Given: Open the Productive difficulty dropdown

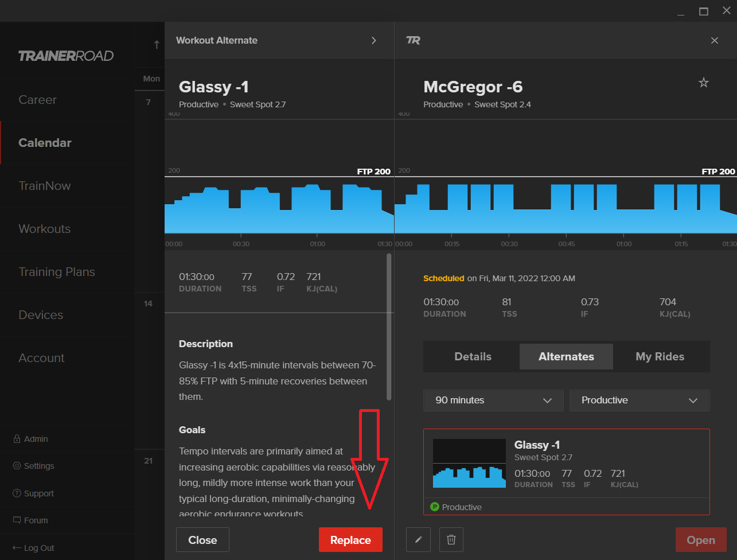Looking at the screenshot, I should 639,400.
